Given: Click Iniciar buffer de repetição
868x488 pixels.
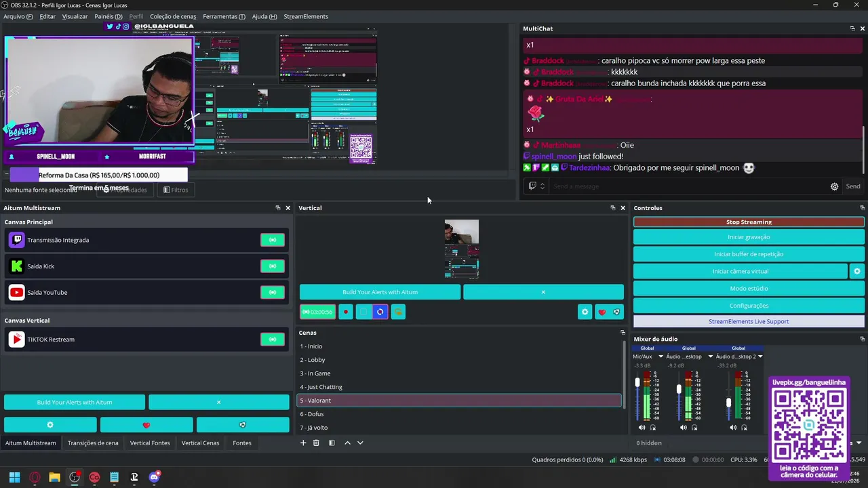Looking at the screenshot, I should tap(749, 254).
